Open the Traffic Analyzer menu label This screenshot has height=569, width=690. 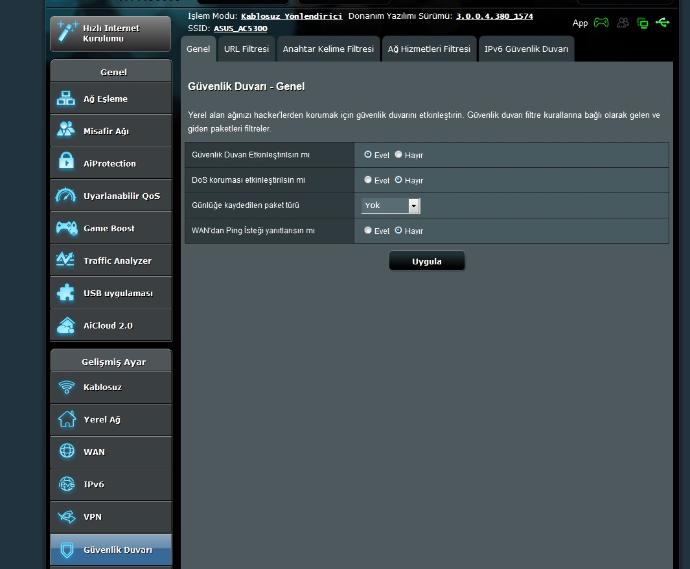pyautogui.click(x=117, y=261)
